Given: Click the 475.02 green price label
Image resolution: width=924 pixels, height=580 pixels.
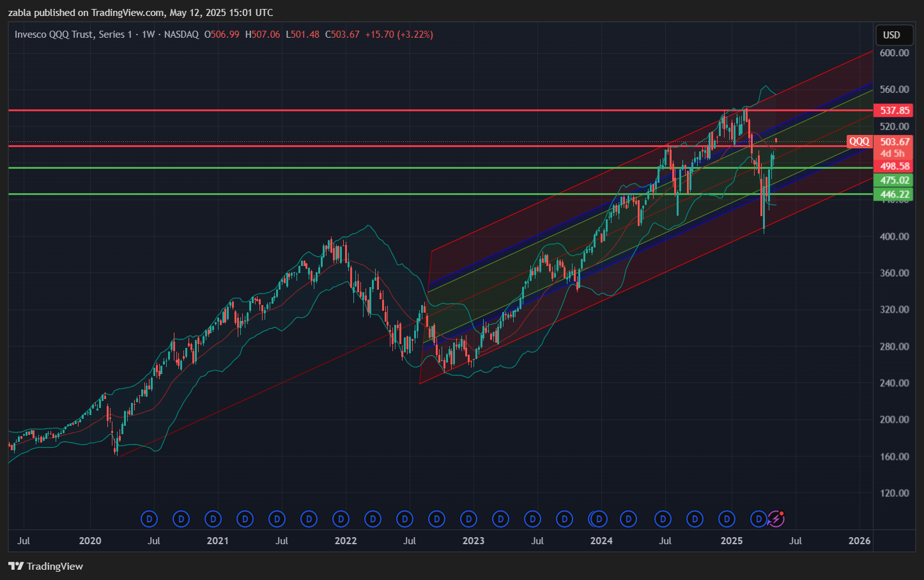Looking at the screenshot, I should (x=894, y=180).
